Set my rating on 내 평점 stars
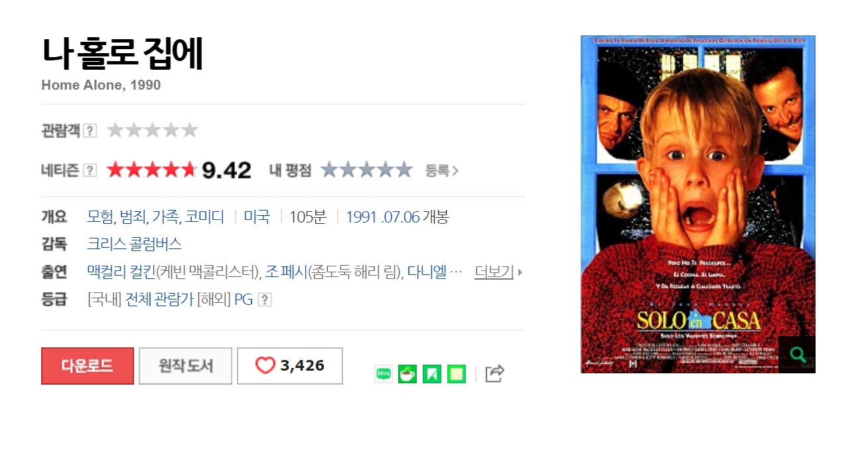The width and height of the screenshot is (868, 451). [367, 171]
